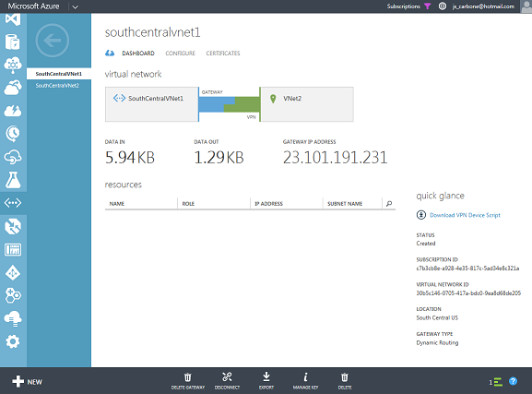Screen dimensions: 532x394
Task: Open the js_carbone account menu
Action: click(483, 6)
